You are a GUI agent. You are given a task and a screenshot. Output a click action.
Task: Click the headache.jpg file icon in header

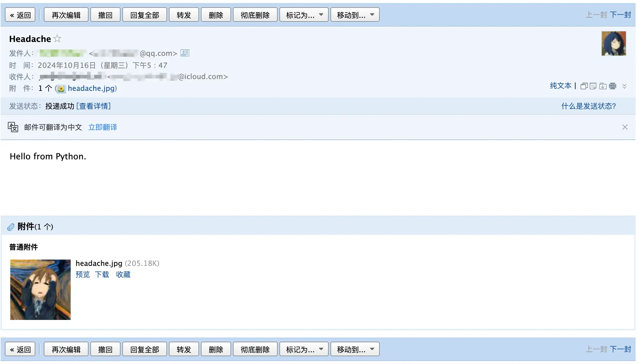coord(61,89)
